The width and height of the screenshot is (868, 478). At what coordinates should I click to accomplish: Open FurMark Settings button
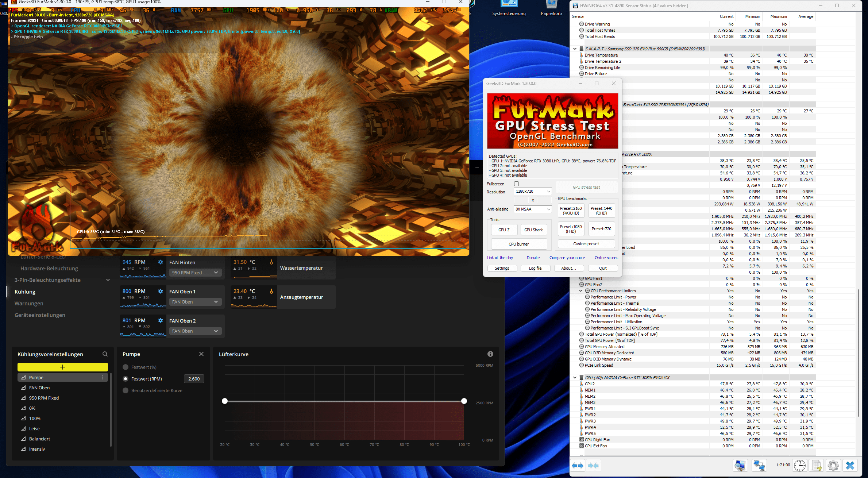502,268
